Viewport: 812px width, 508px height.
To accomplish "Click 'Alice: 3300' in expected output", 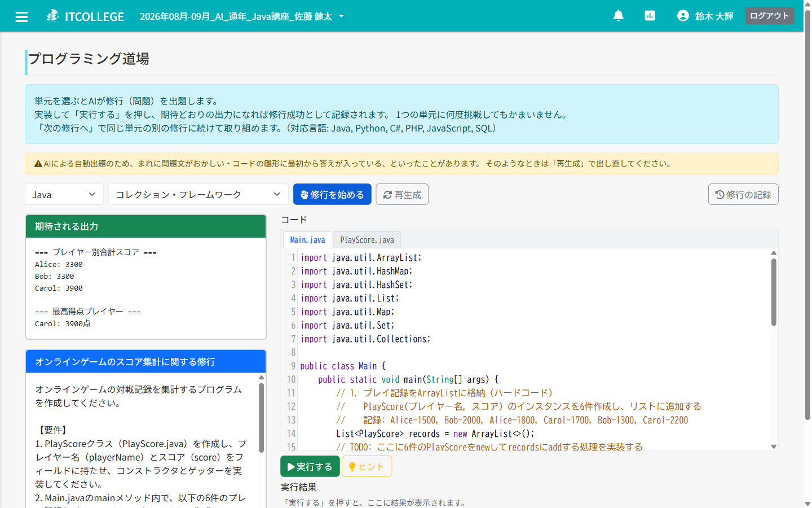I will [59, 264].
